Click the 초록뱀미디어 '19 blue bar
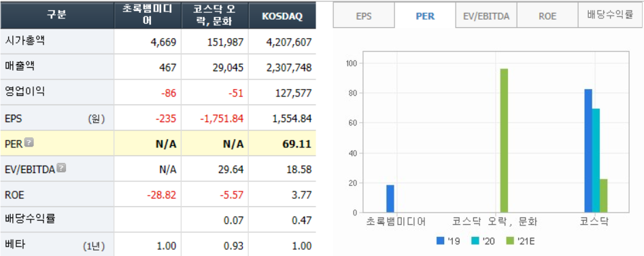644x256 pixels. [390, 198]
